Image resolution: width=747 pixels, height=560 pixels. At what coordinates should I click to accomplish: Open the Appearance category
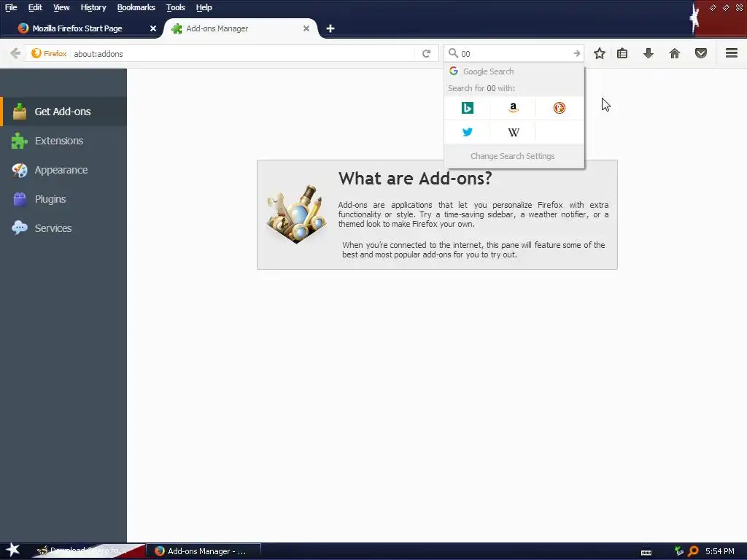coord(63,170)
